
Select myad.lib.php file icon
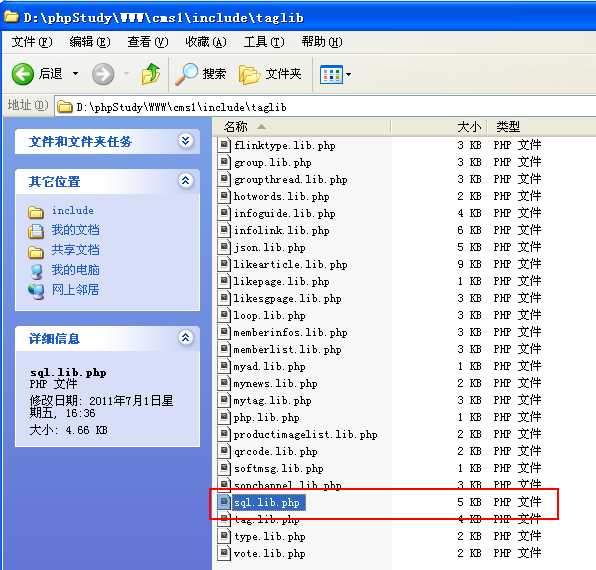(224, 366)
